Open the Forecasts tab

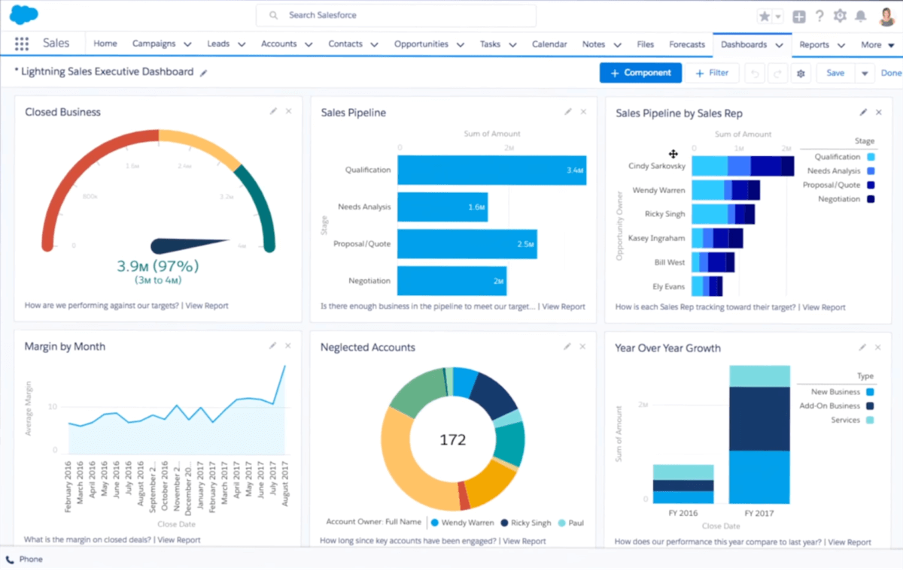click(687, 44)
